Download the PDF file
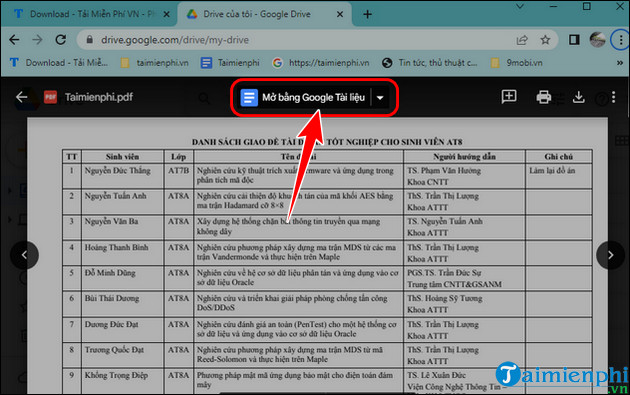The width and height of the screenshot is (630, 395). (578, 97)
